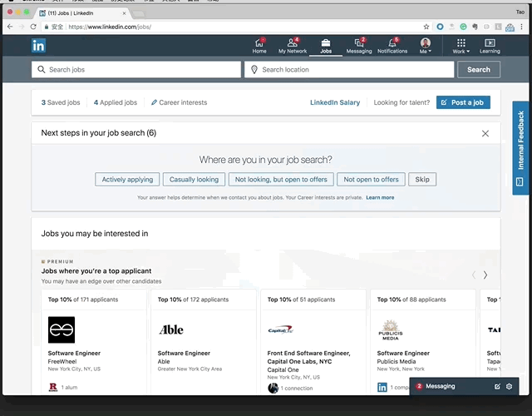
Task: Open the Me profile dropdown
Action: pos(426,46)
